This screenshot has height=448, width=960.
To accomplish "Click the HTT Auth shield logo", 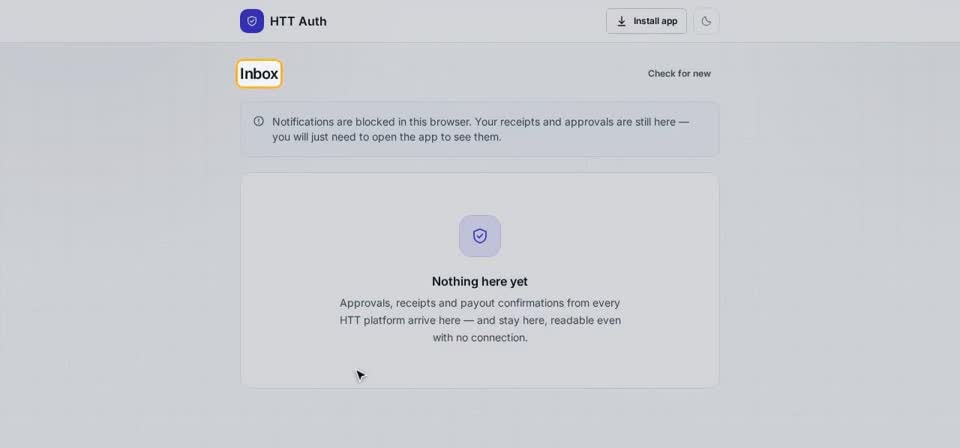I will click(252, 21).
